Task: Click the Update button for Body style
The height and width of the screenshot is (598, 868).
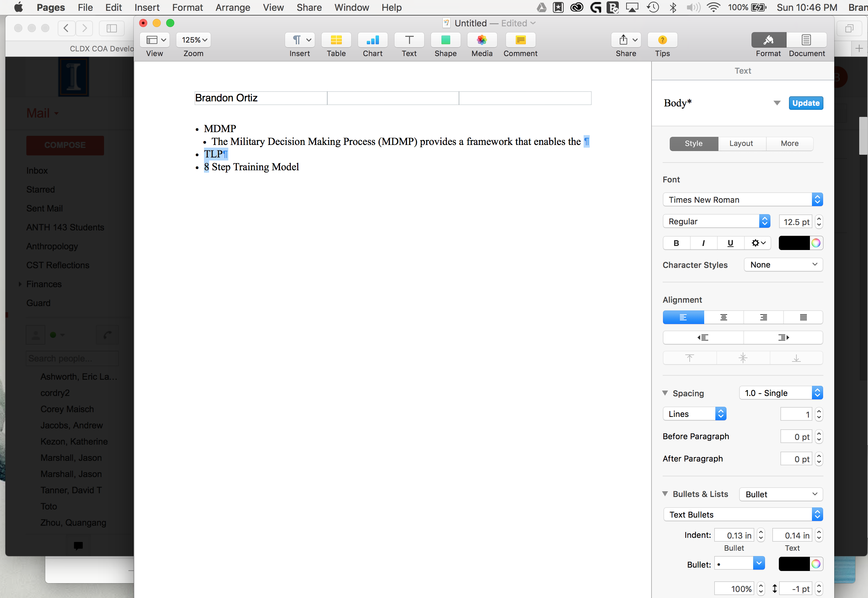Action: 806,103
